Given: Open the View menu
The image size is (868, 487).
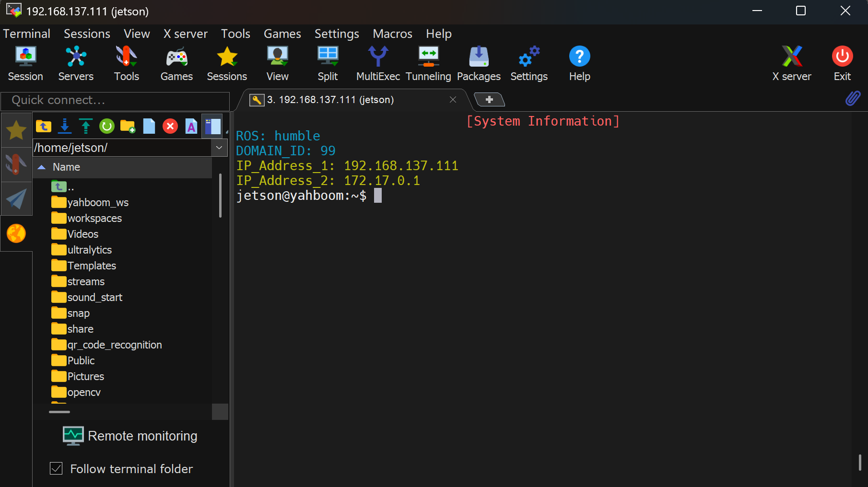Looking at the screenshot, I should coord(137,34).
